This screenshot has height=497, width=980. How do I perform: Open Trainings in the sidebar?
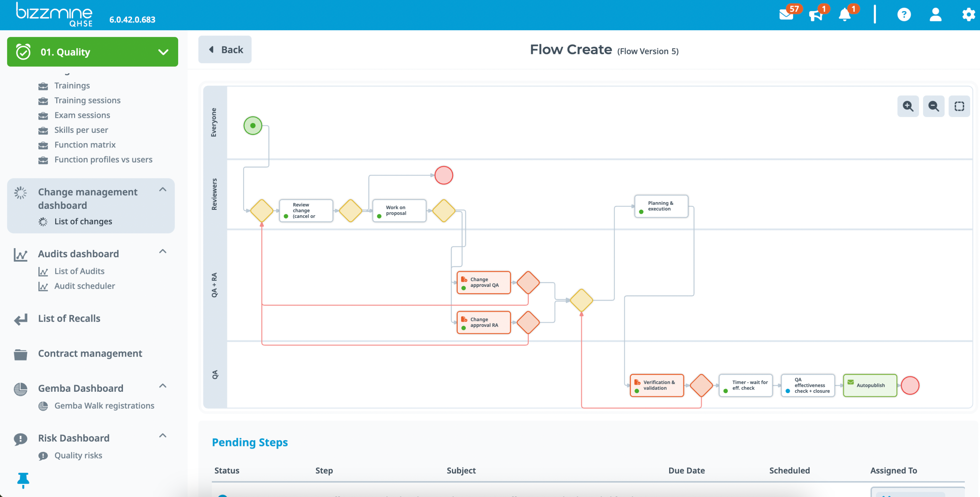coord(72,85)
